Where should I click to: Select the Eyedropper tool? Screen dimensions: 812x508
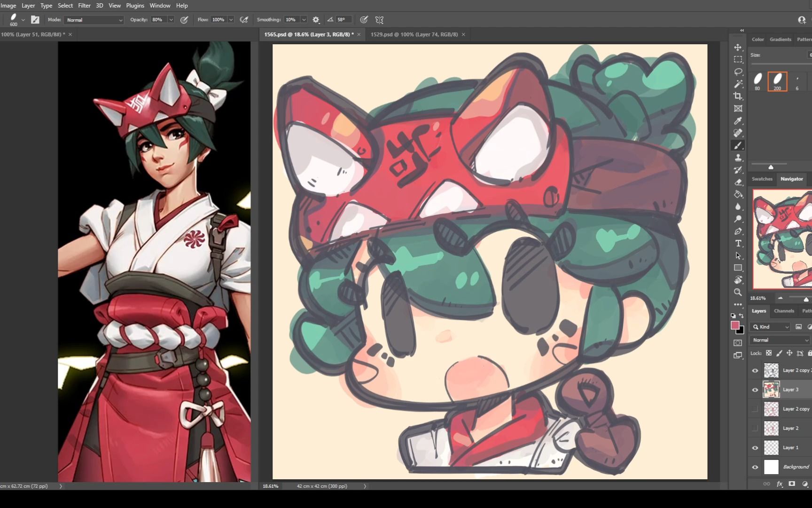click(738, 121)
